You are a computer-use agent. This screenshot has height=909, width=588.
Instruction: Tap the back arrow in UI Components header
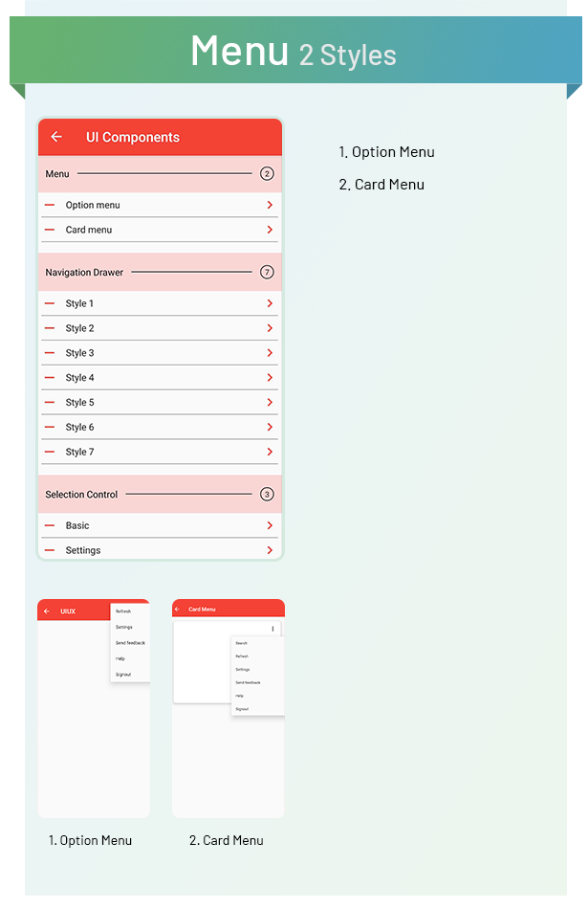click(x=56, y=137)
